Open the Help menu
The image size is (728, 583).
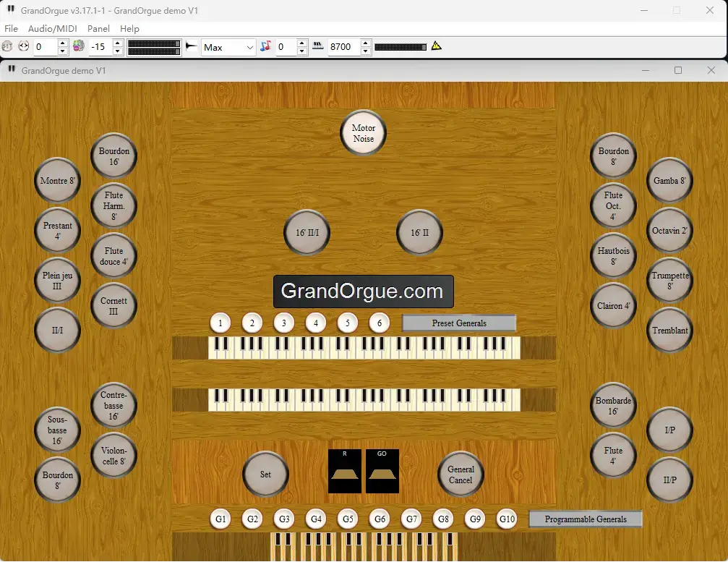pyautogui.click(x=129, y=28)
